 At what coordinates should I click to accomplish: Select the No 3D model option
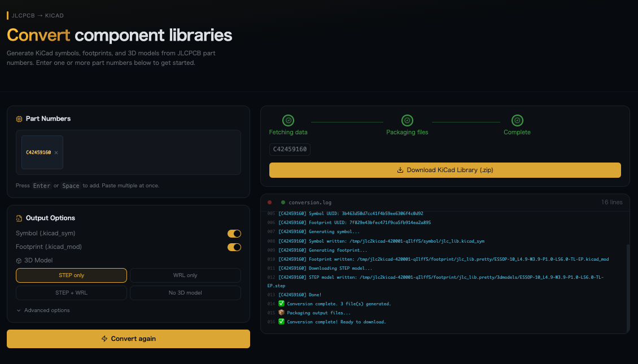(x=185, y=293)
